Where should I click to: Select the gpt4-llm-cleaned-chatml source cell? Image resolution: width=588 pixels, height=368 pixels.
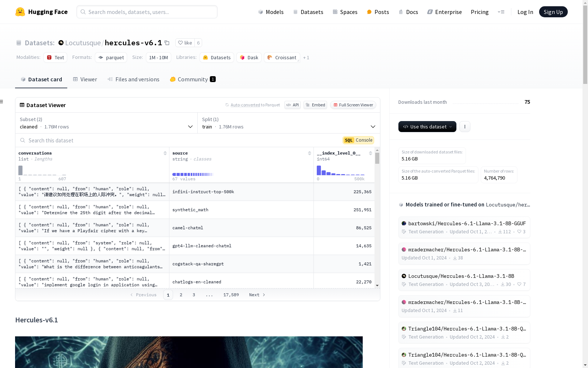[241, 246]
